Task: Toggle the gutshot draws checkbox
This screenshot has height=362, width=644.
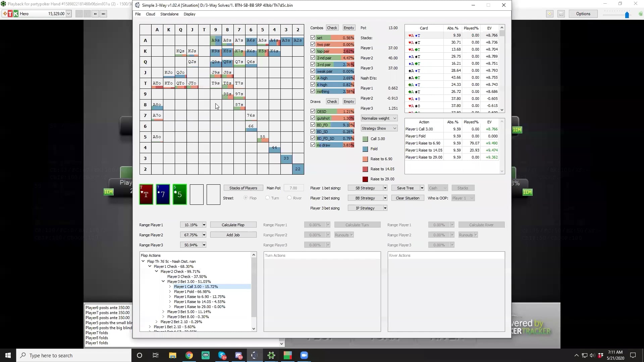Action: [x=313, y=118]
